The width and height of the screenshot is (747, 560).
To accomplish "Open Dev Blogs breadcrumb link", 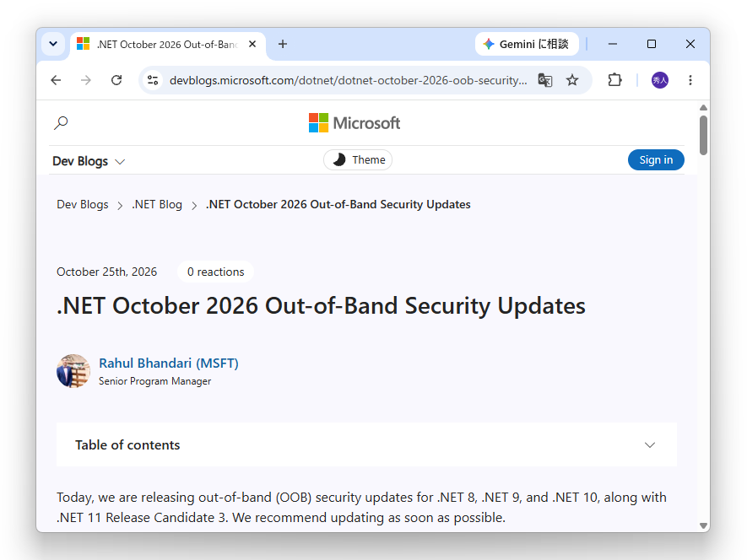I will coord(83,204).
